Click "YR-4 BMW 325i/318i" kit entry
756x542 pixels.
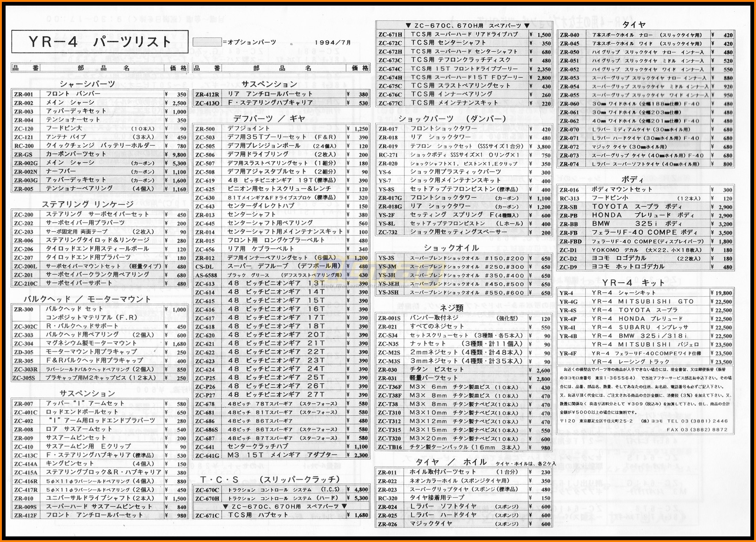[x=640, y=336]
